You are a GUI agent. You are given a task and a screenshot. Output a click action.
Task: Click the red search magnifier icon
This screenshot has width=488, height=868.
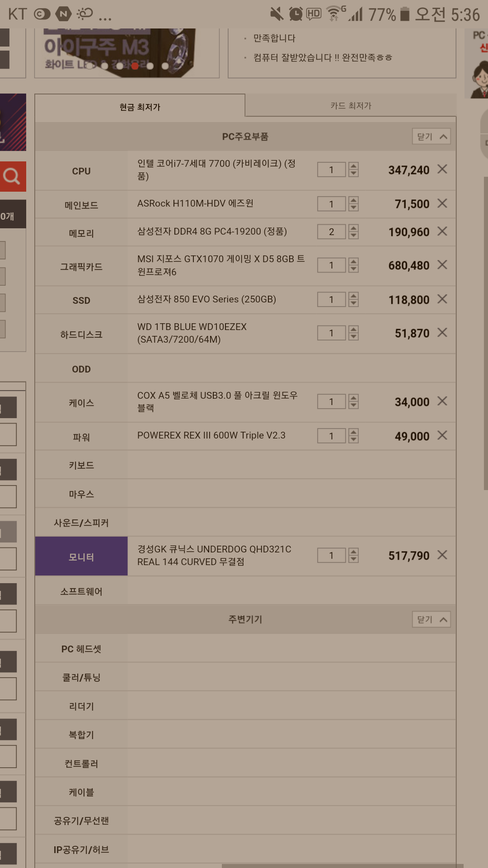click(x=12, y=176)
